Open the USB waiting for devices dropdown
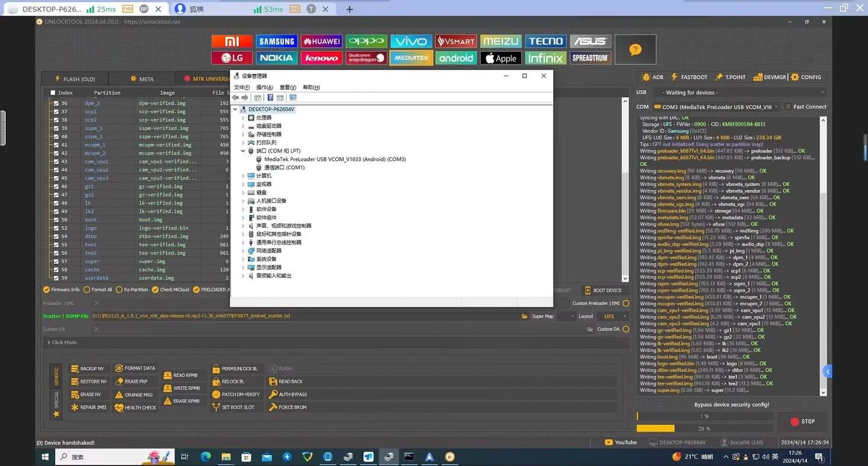 pos(739,93)
